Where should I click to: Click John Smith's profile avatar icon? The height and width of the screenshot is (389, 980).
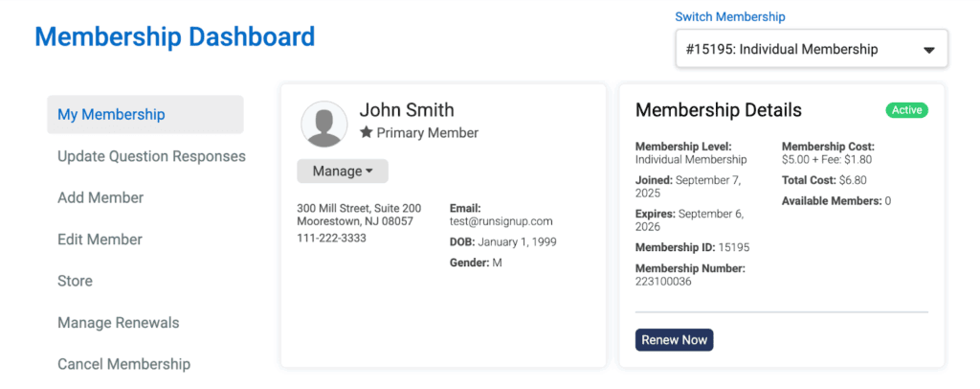[x=323, y=124]
